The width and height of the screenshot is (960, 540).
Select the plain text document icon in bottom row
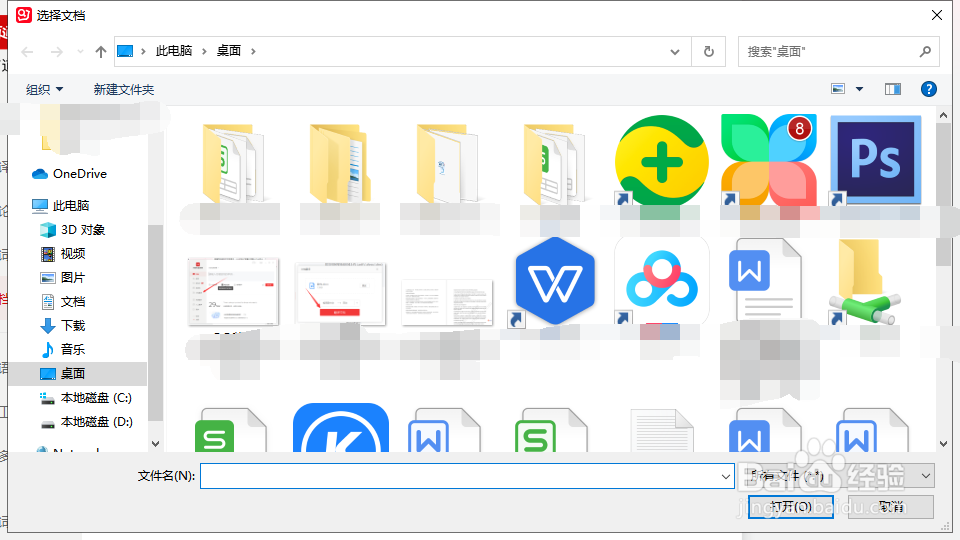[x=662, y=430]
